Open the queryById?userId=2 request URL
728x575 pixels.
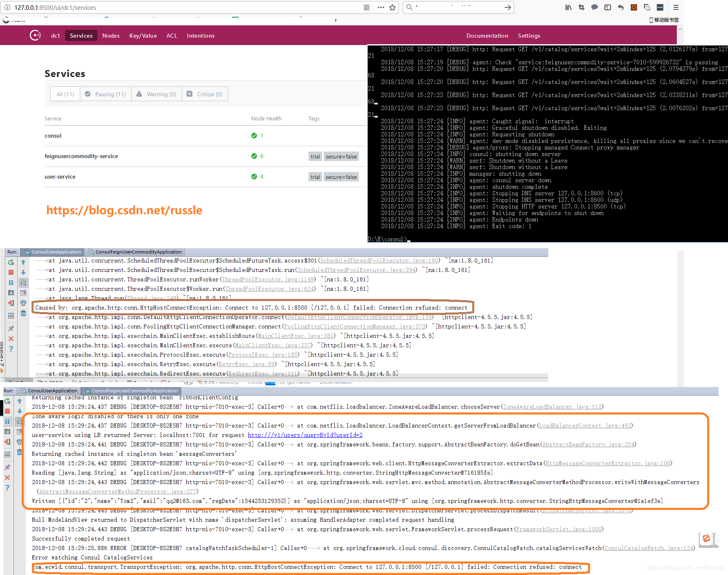pyautogui.click(x=305, y=435)
